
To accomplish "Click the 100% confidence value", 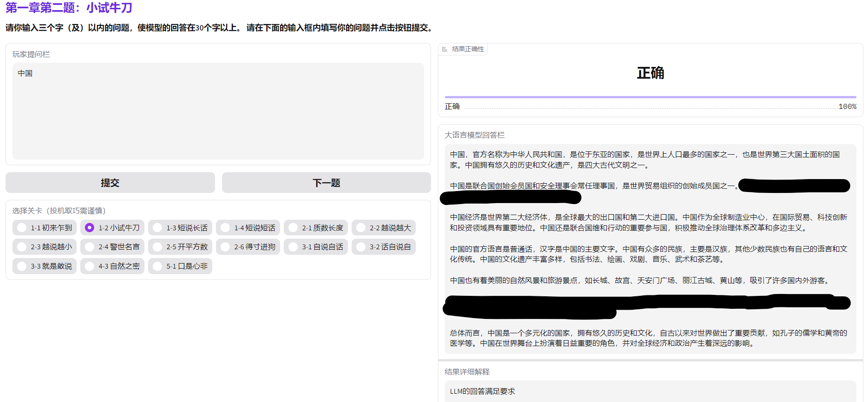I will pos(847,107).
